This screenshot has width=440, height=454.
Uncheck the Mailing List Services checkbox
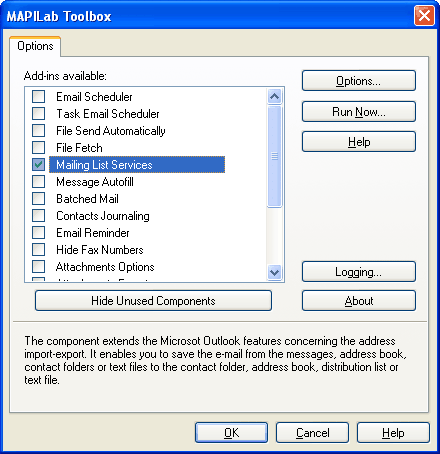pyautogui.click(x=38, y=164)
